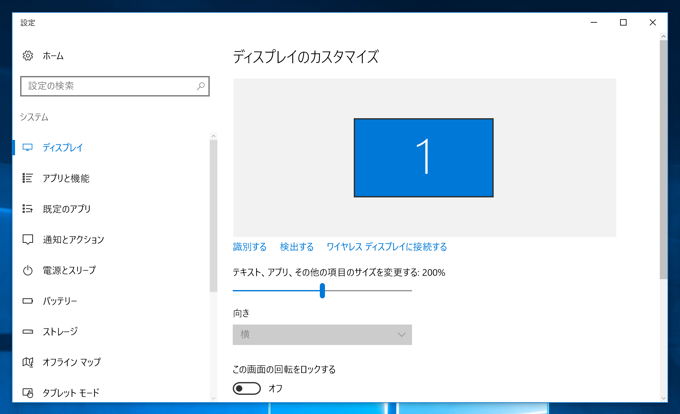Open ストレージ settings page
The image size is (680, 414).
(x=60, y=332)
